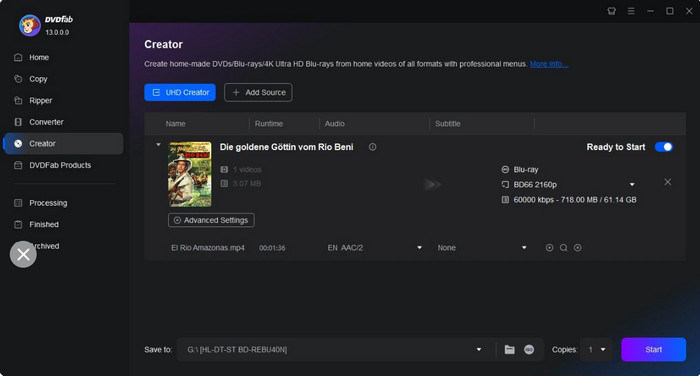This screenshot has height=376, width=700.
Task: Show info icon next to movie title
Action: tap(372, 147)
